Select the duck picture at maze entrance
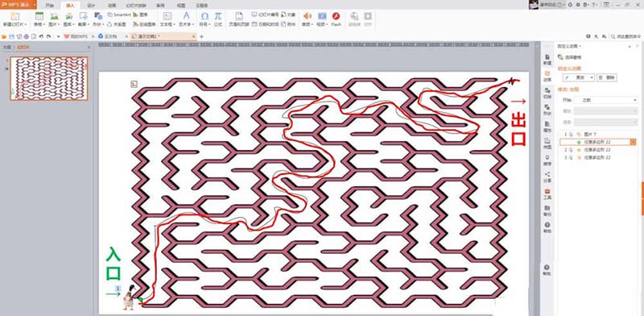 [130, 297]
